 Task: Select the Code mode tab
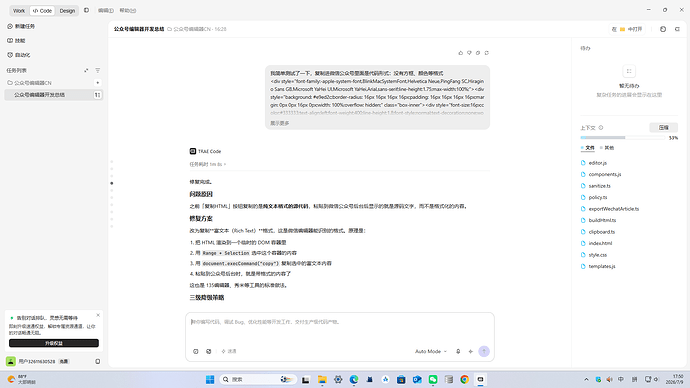click(x=42, y=11)
